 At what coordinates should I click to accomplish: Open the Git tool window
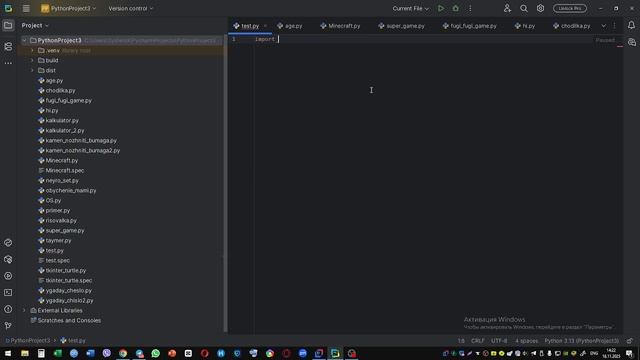click(x=8, y=326)
